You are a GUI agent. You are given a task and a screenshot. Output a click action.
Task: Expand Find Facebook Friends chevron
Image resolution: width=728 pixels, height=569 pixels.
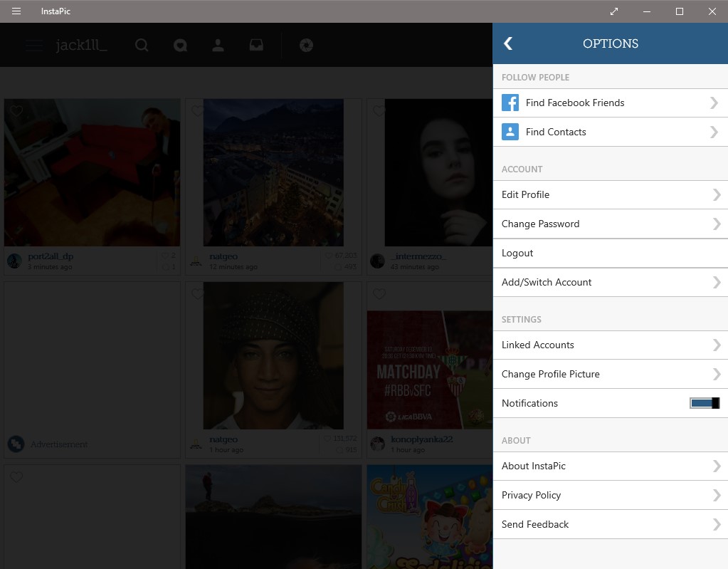point(714,103)
